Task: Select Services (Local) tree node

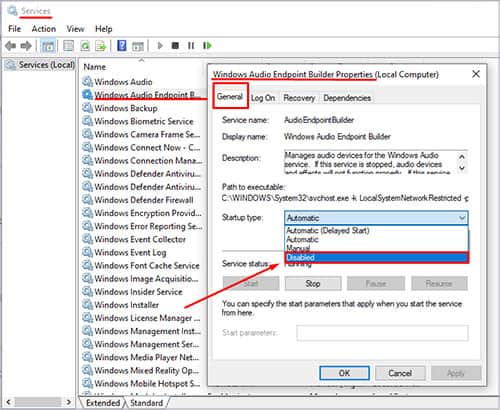Action: click(41, 65)
